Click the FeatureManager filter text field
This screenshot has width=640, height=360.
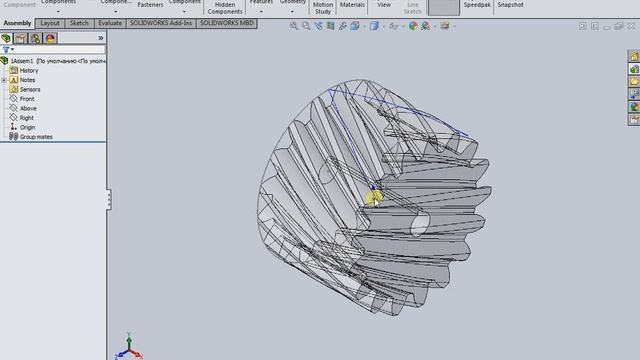point(59,49)
